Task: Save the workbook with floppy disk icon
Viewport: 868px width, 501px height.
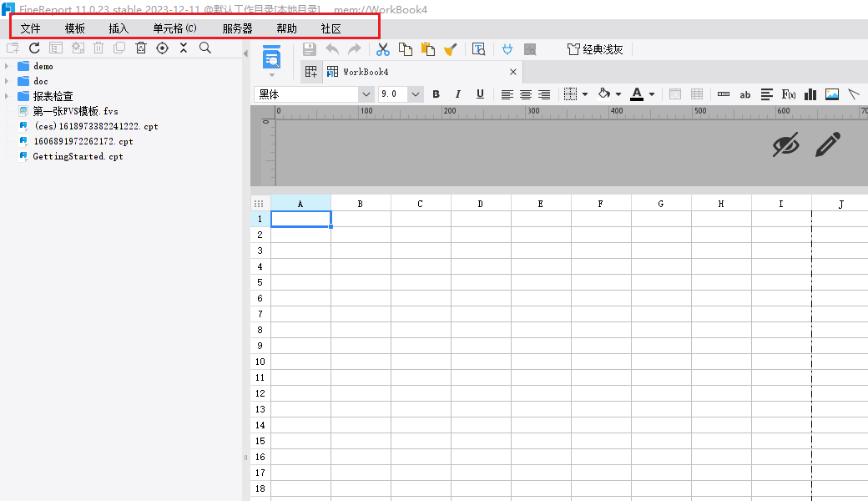Action: [x=310, y=49]
